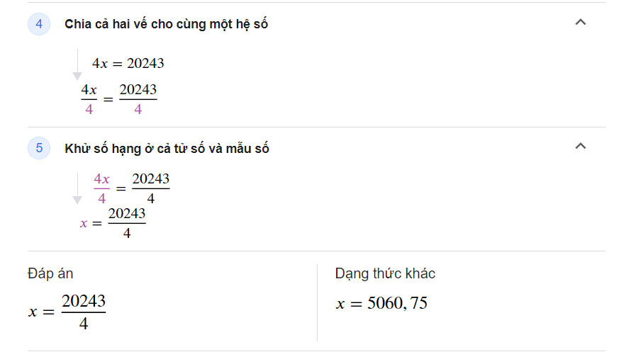Select heading "Chia cả hai vế cho cùng một hệ số"

tap(166, 24)
